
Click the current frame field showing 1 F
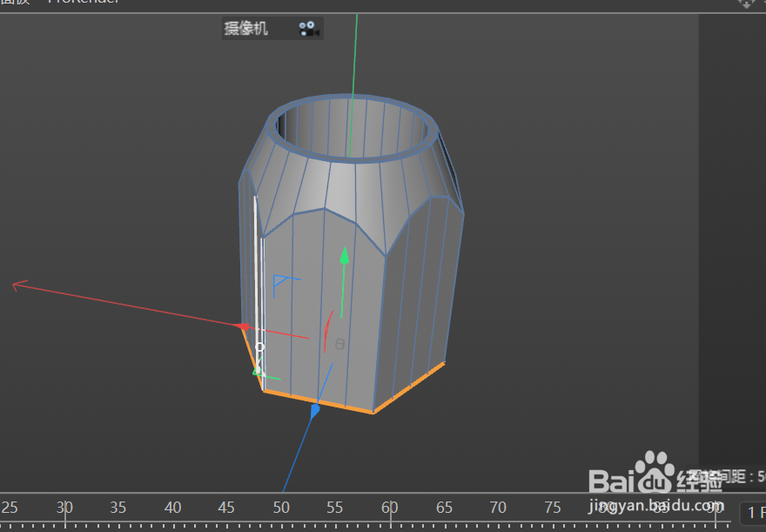pyautogui.click(x=754, y=513)
